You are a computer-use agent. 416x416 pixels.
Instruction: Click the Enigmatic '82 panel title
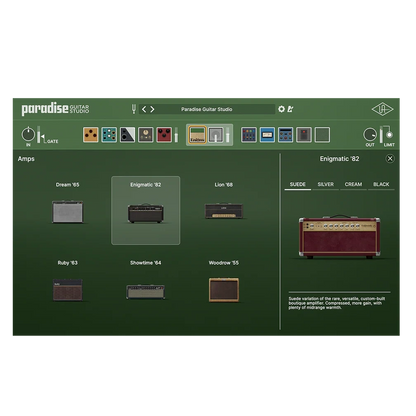pyautogui.click(x=339, y=159)
